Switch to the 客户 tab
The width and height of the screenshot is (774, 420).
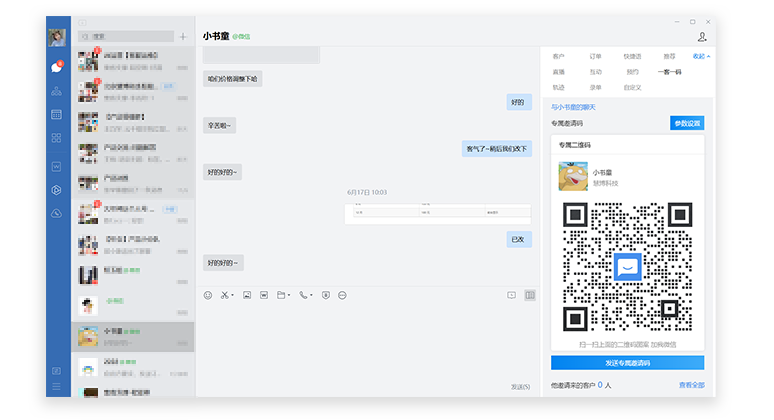point(558,57)
